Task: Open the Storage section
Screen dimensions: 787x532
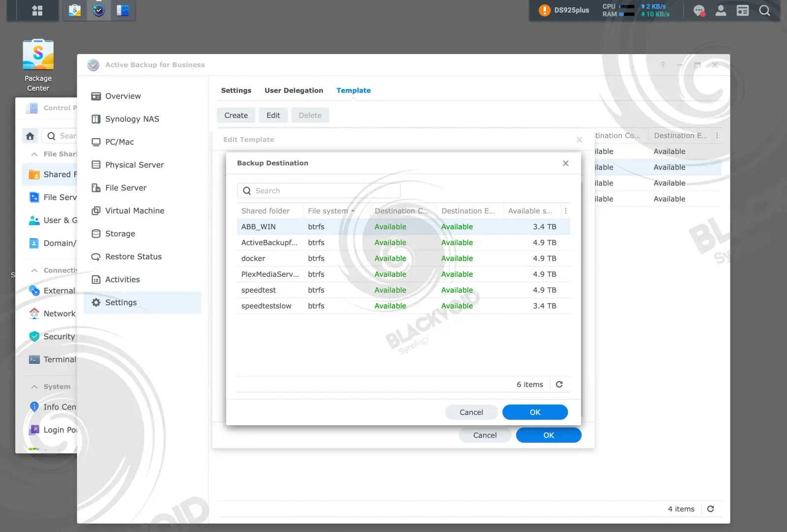Action: pyautogui.click(x=143, y=234)
